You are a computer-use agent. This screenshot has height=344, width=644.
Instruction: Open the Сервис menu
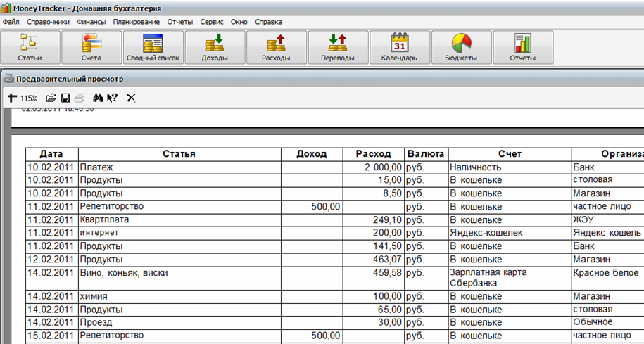pyautogui.click(x=212, y=22)
